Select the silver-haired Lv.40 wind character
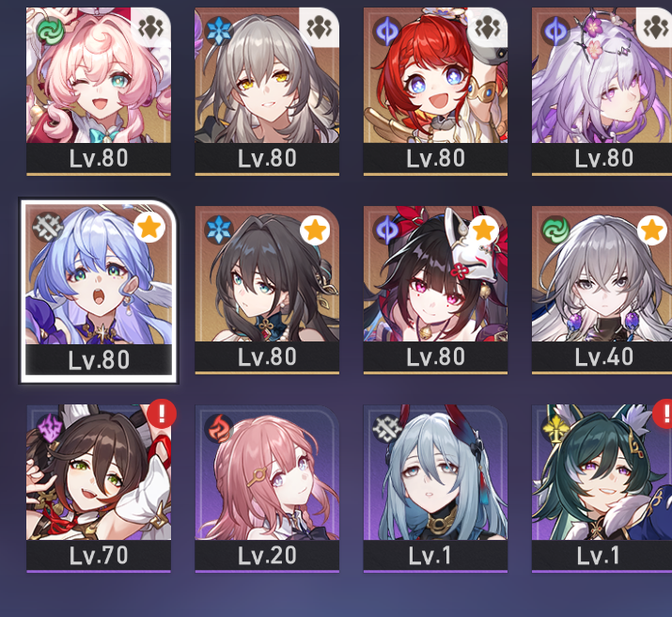 tap(602, 290)
